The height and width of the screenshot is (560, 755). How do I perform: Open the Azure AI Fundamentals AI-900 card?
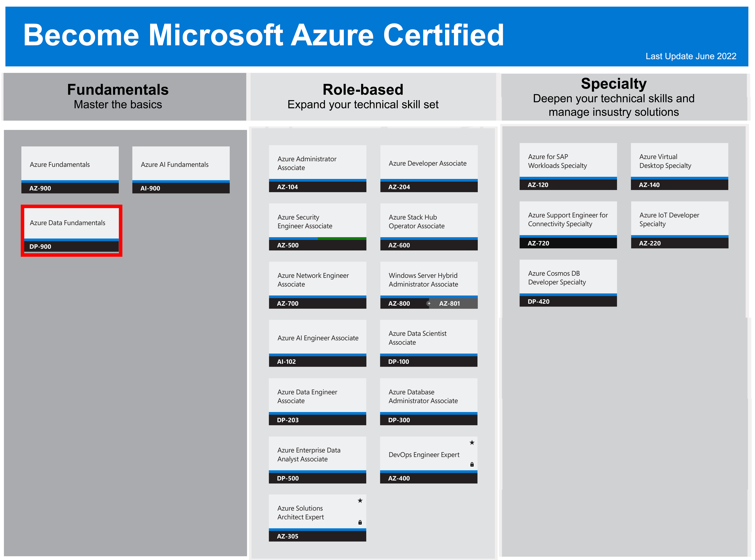181,170
